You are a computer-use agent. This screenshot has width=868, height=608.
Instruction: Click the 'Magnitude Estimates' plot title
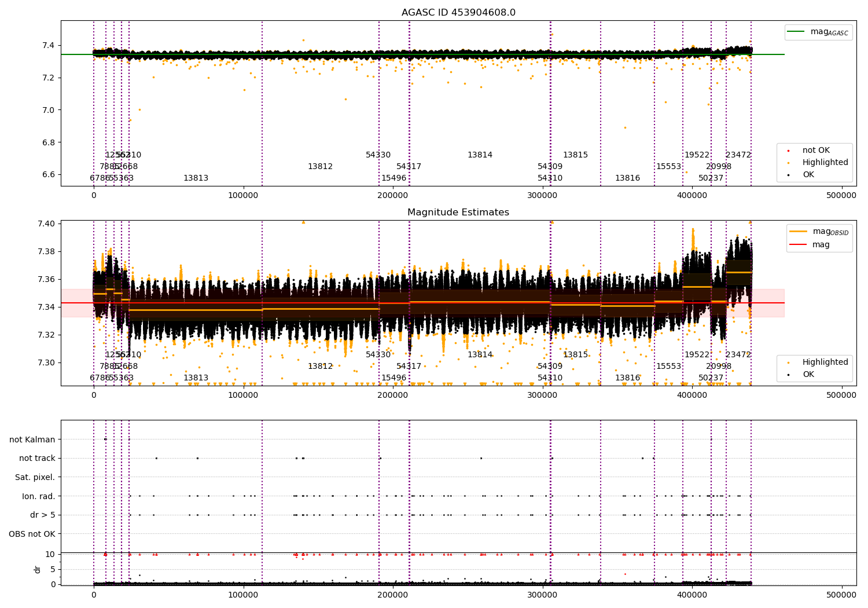[x=458, y=213]
